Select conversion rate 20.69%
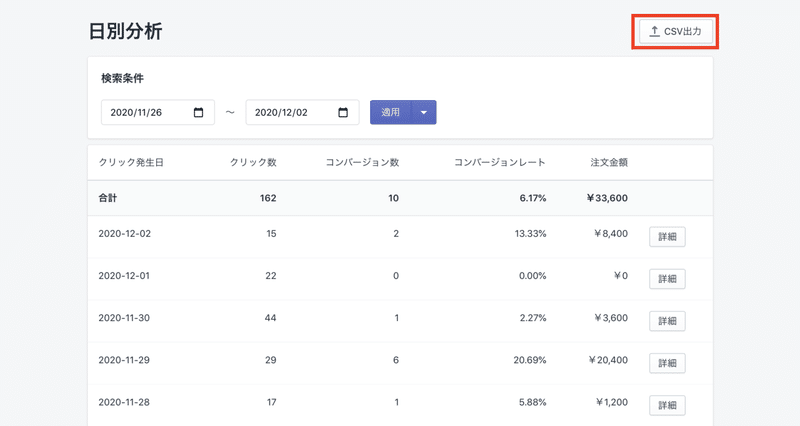This screenshot has width=800, height=426. (530, 360)
